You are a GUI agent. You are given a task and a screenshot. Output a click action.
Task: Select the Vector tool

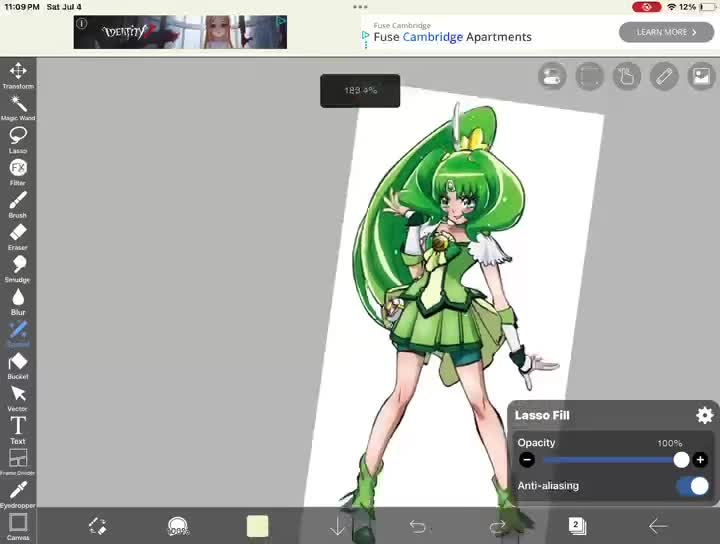pos(18,398)
